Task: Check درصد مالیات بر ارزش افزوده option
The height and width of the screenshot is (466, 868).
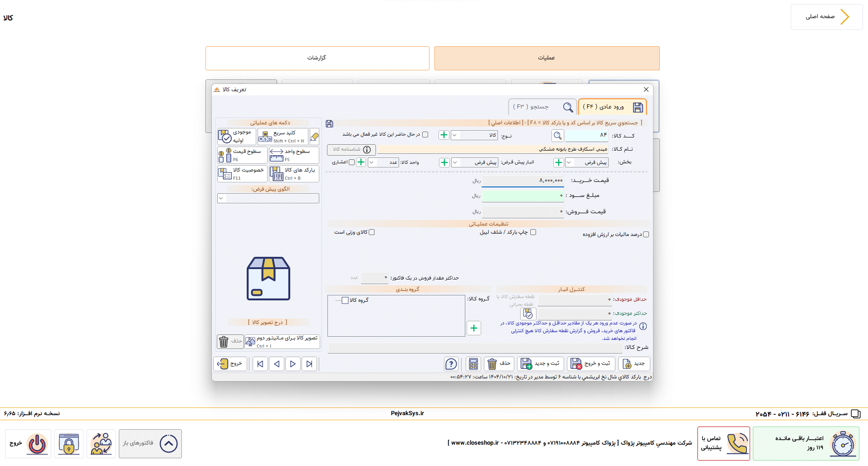Action: coord(646,235)
